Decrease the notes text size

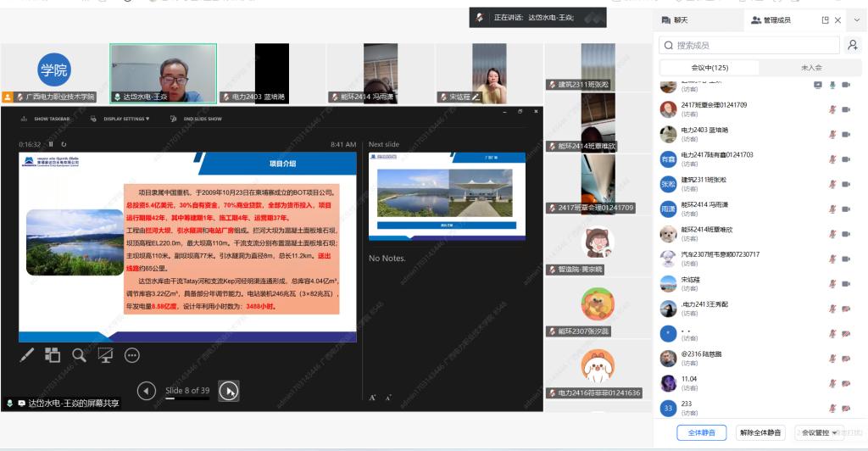(x=388, y=398)
